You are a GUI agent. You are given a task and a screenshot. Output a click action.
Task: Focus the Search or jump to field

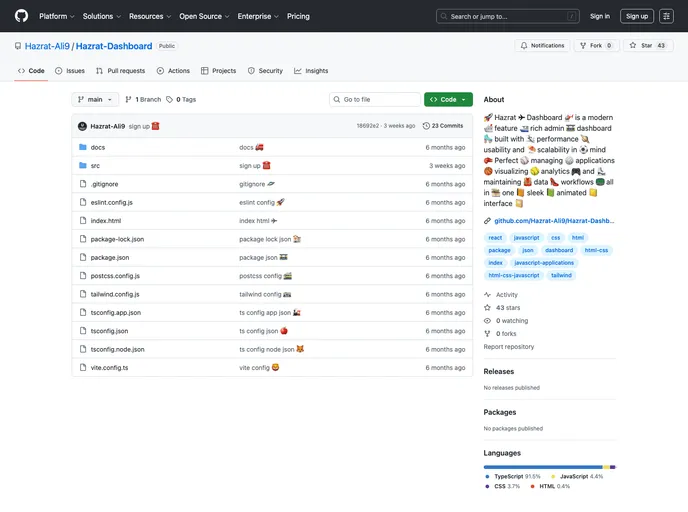[x=508, y=16]
